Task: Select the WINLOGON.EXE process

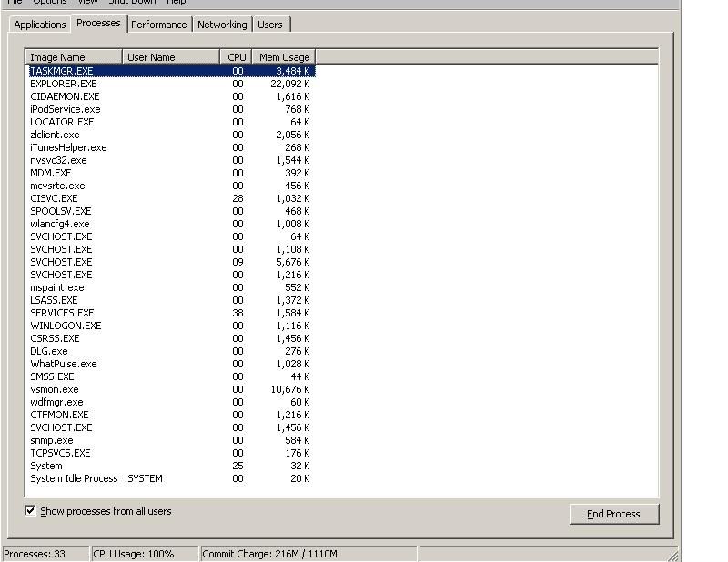Action: coord(172,326)
